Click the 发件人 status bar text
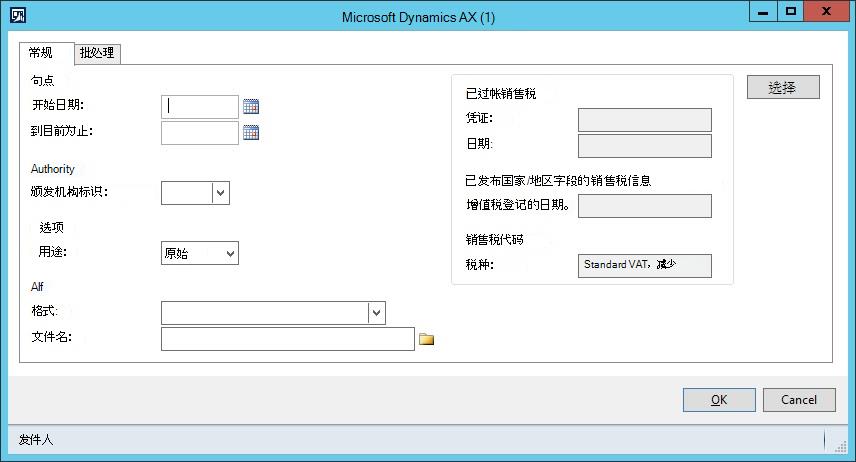The height and width of the screenshot is (462, 856). 36,440
